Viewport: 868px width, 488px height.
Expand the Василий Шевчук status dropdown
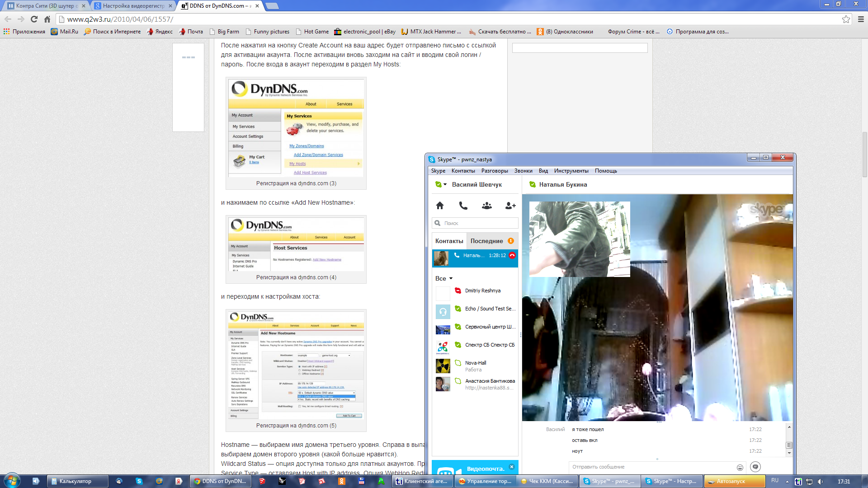coord(445,184)
